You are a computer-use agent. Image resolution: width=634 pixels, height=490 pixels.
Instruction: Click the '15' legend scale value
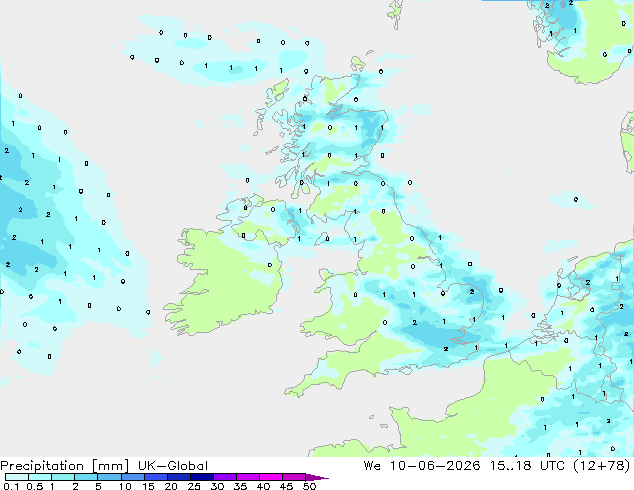pos(148,486)
